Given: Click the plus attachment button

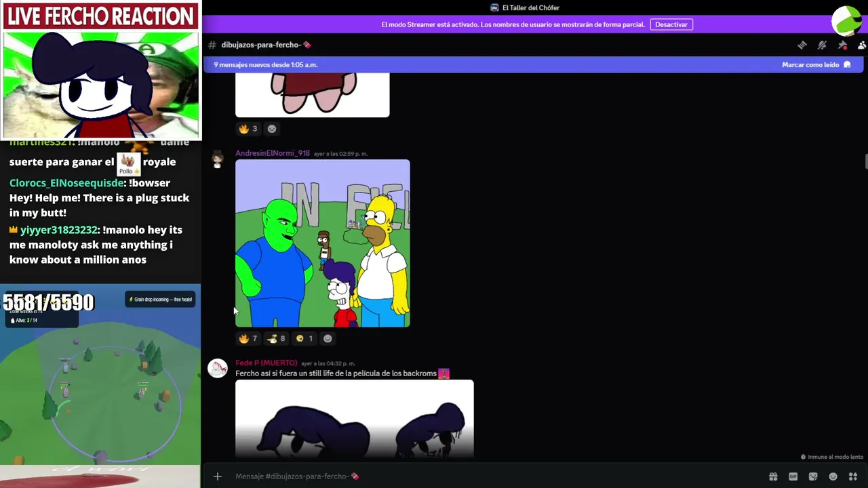Looking at the screenshot, I should 218,476.
